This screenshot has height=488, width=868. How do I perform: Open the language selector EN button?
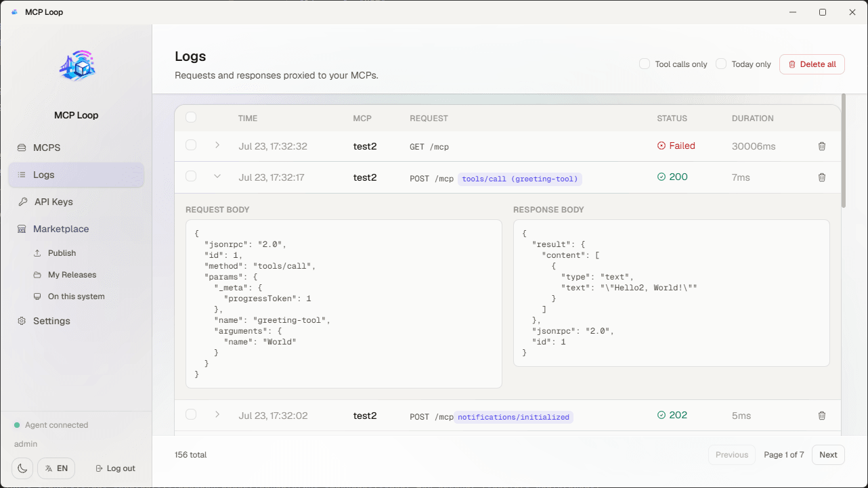(56, 468)
